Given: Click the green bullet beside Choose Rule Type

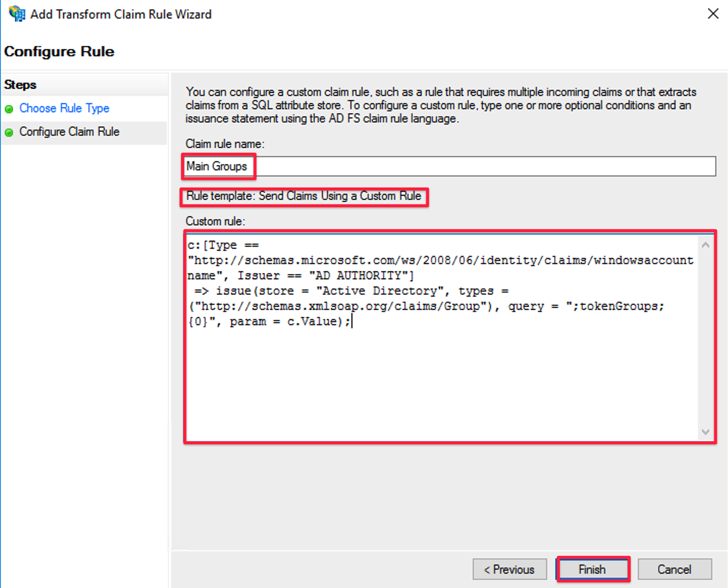Looking at the screenshot, I should point(9,109).
